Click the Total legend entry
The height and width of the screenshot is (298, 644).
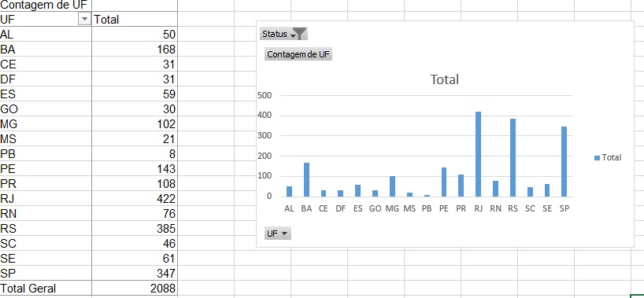(x=608, y=157)
